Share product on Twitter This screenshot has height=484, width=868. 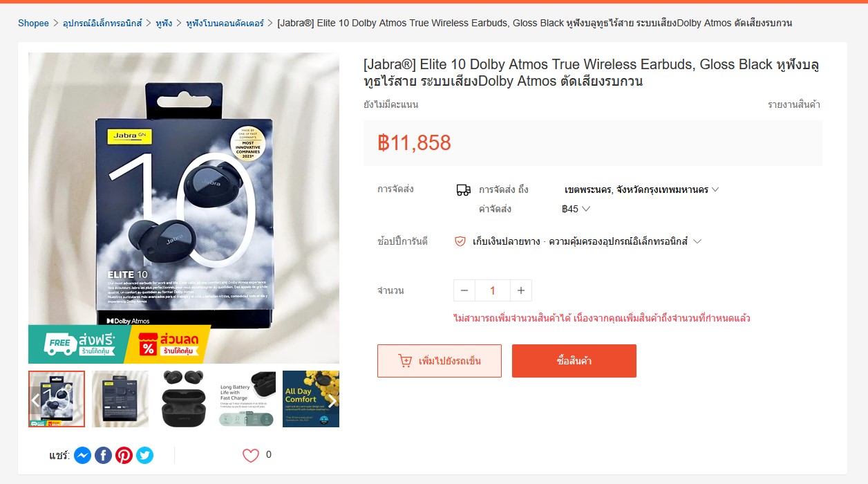click(x=144, y=455)
